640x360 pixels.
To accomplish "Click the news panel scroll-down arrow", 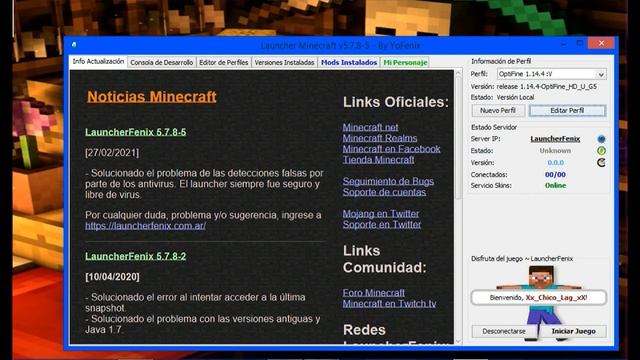I will [x=458, y=341].
